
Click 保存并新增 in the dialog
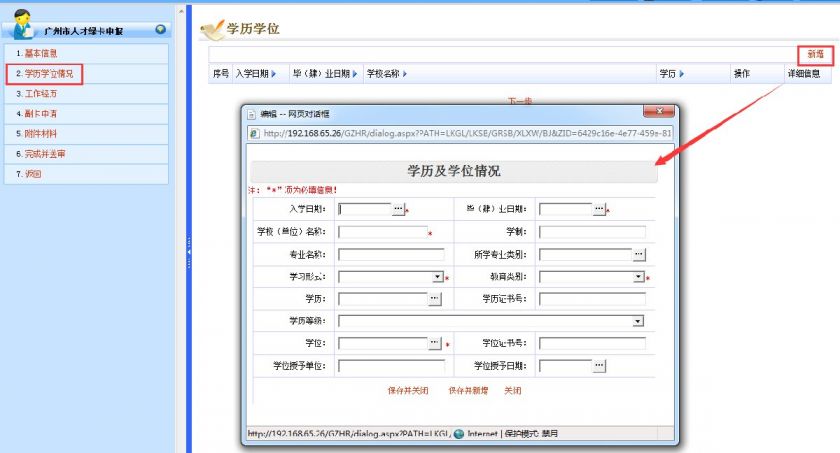click(x=468, y=391)
